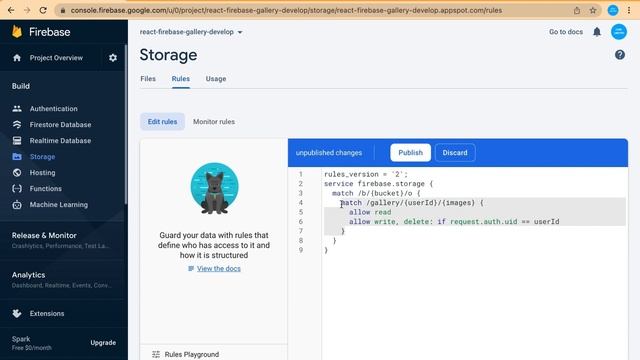Image resolution: width=640 pixels, height=360 pixels.
Task: Click the Rules Playground sliders icon
Action: [x=156, y=354]
